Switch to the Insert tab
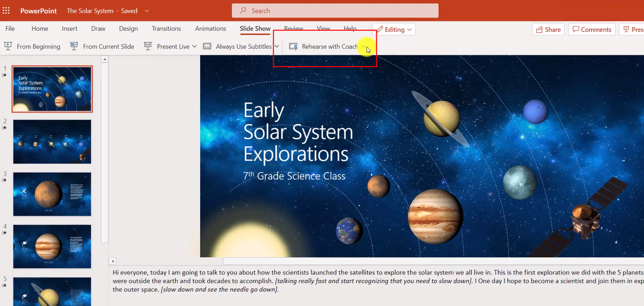This screenshot has height=306, width=644. pyautogui.click(x=69, y=28)
